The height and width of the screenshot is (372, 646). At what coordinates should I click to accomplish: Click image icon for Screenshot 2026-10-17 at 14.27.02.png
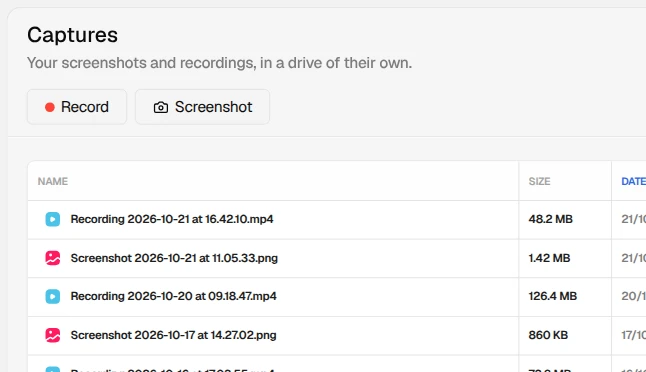pyautogui.click(x=53, y=335)
